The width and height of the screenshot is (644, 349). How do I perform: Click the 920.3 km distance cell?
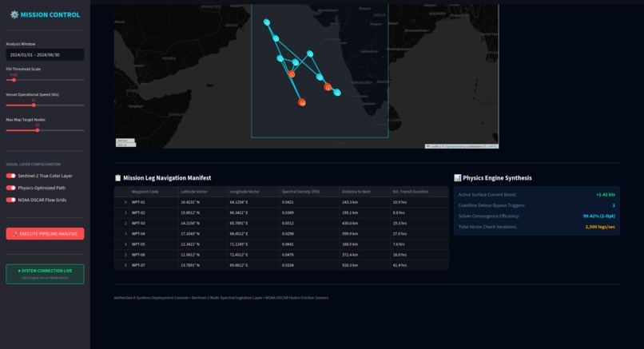[365, 265]
